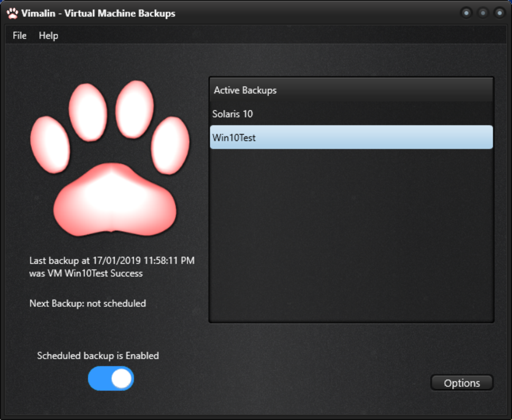Select the Solaris 10 backup entry
The height and width of the screenshot is (420, 512).
click(351, 114)
